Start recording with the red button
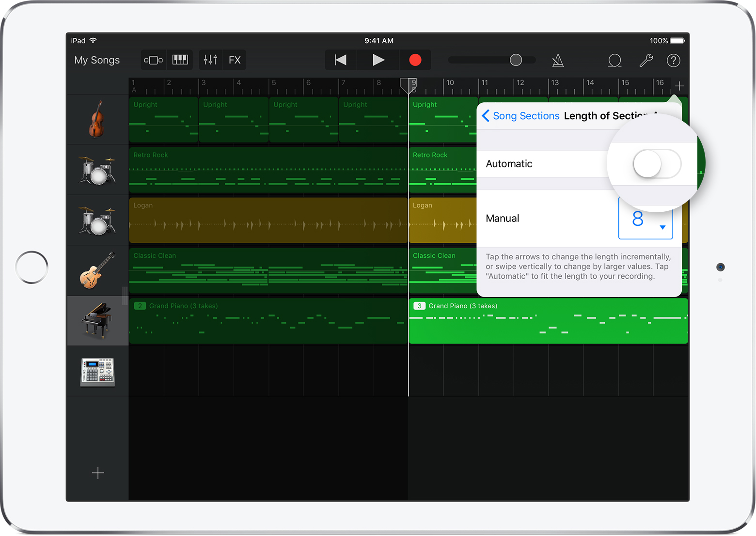The height and width of the screenshot is (536, 756). 415,60
